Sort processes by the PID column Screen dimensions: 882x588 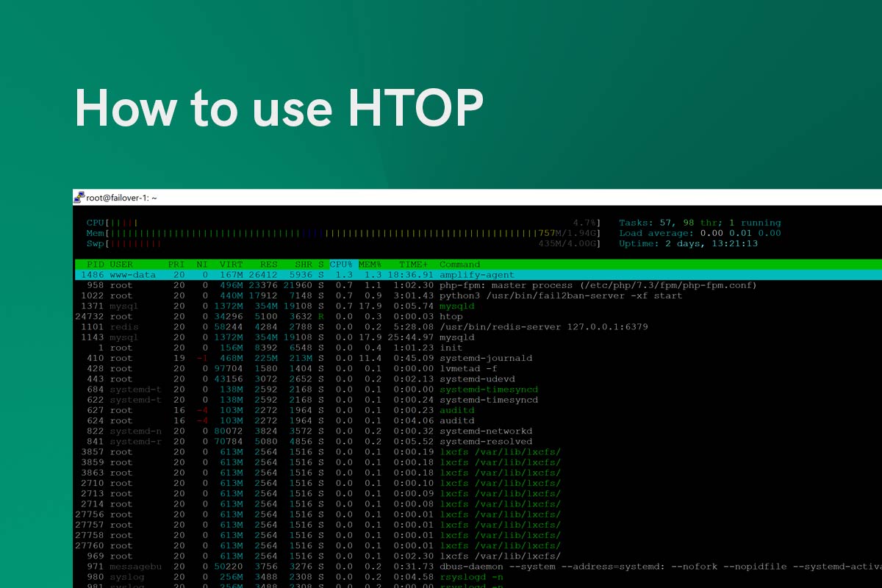click(x=93, y=264)
